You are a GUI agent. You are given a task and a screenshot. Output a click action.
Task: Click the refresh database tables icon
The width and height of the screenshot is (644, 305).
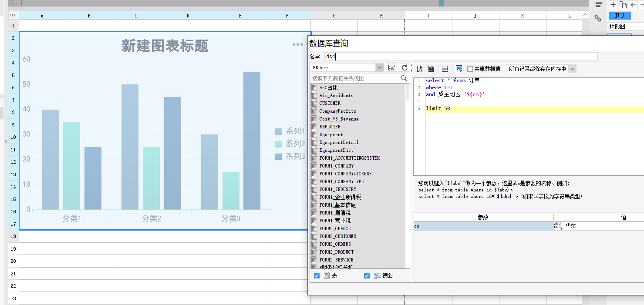(x=405, y=67)
